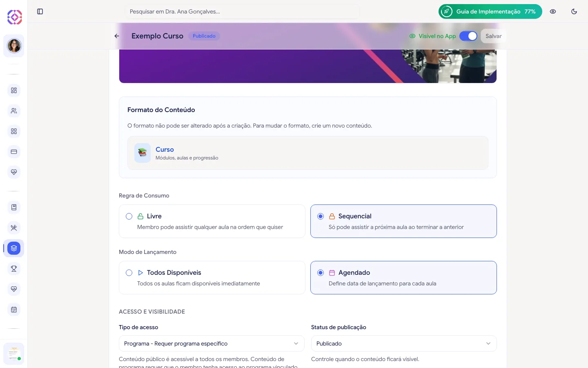The width and height of the screenshot is (588, 368).
Task: Click the orange closed-lock icon beside Sequencial
Action: (x=332, y=216)
